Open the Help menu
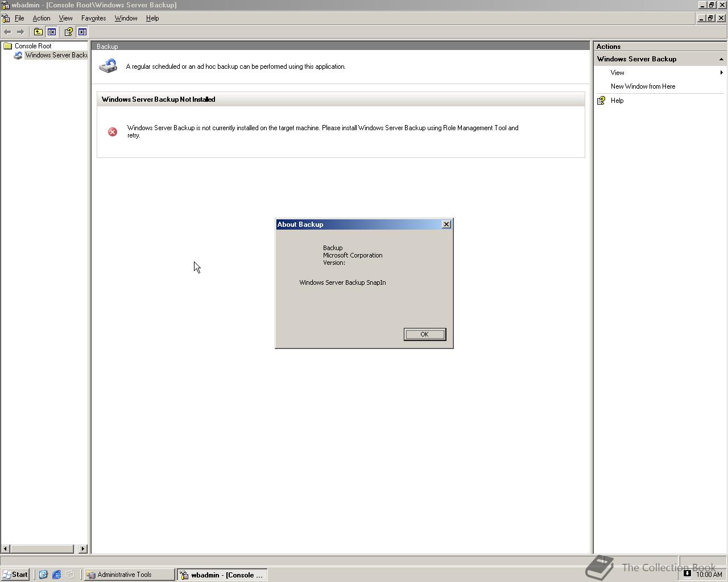The image size is (728, 582). (152, 18)
